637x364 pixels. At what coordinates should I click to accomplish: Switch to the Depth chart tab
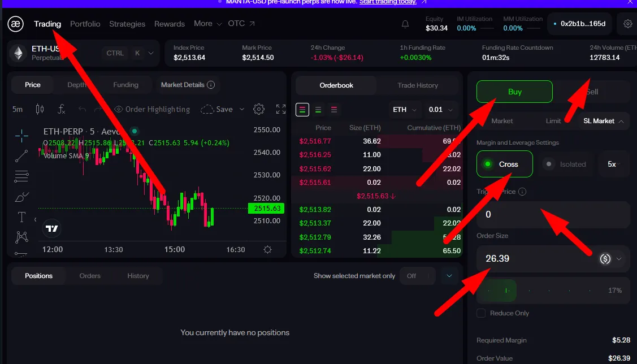click(x=77, y=85)
